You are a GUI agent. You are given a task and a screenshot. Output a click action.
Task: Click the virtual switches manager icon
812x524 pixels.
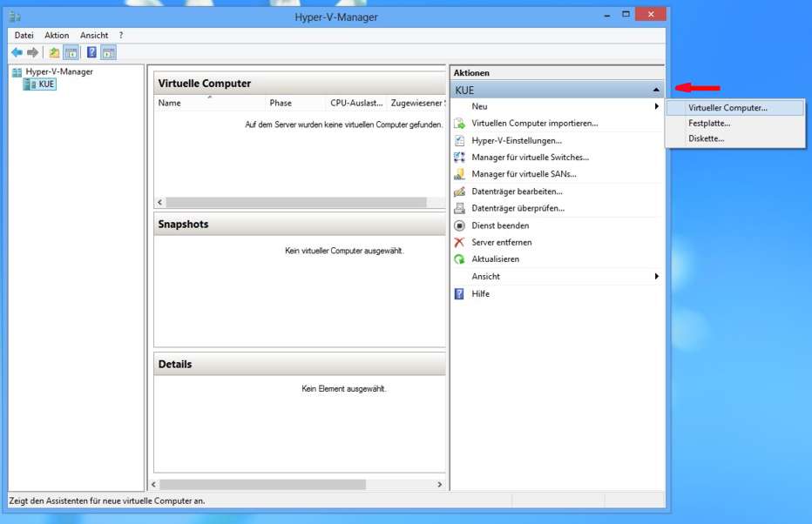click(459, 158)
